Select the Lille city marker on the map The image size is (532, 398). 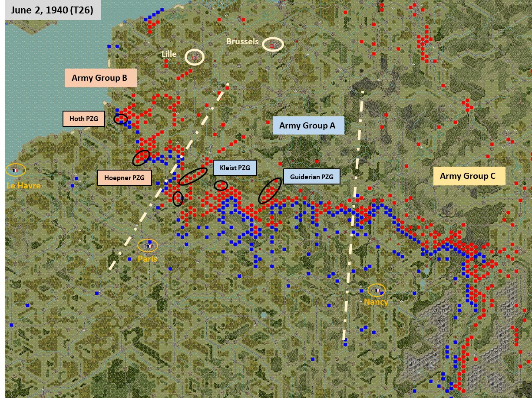click(195, 57)
